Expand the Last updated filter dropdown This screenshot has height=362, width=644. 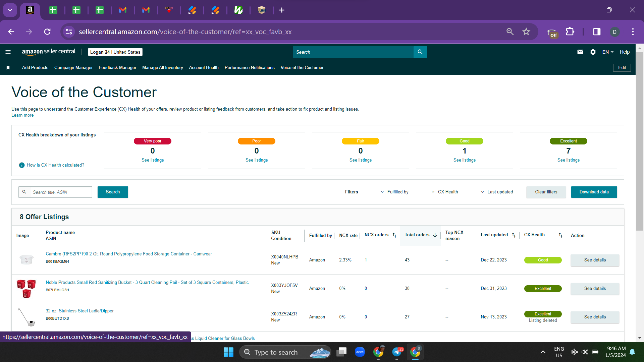(x=497, y=192)
